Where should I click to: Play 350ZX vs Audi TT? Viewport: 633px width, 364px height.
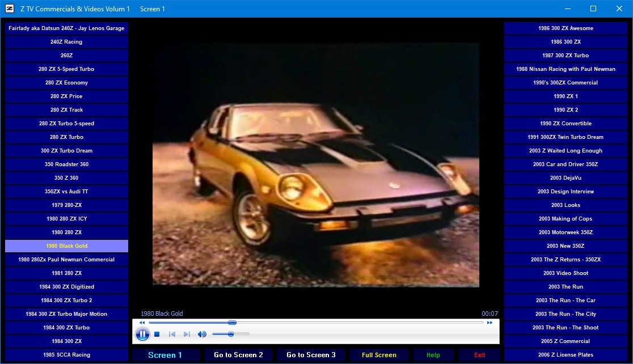(66, 191)
